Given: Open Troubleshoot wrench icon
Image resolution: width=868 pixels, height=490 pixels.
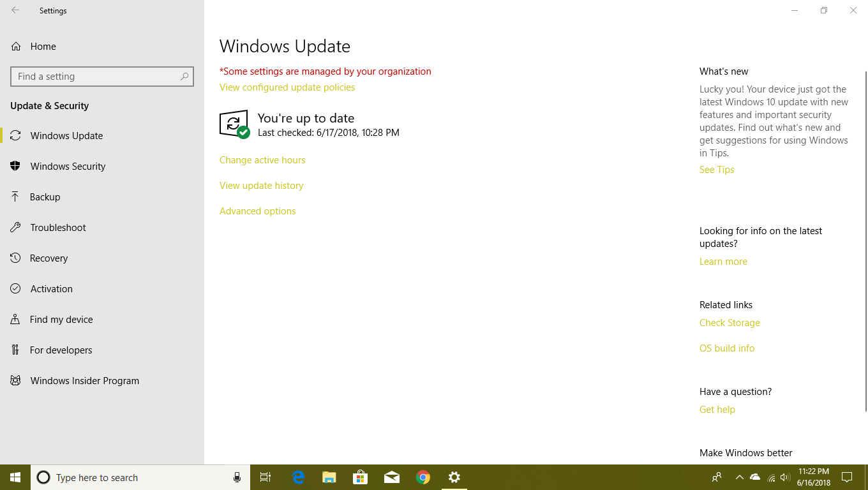Looking at the screenshot, I should (x=16, y=227).
